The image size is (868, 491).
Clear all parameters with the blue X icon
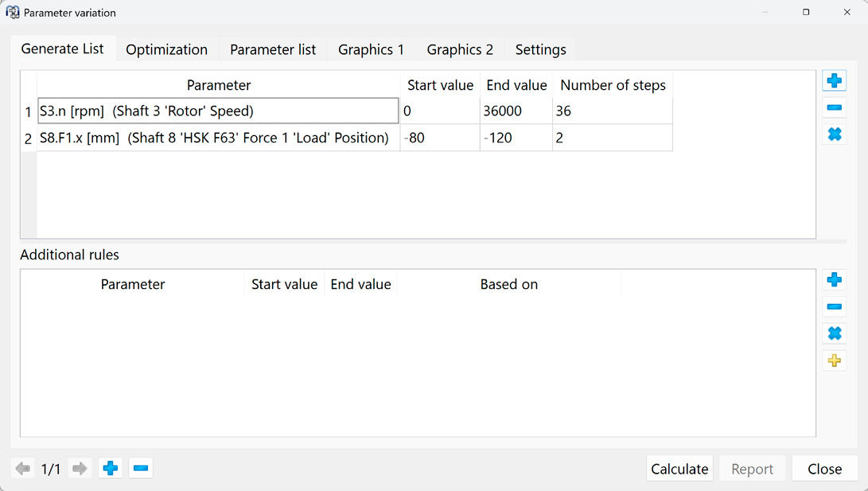point(834,134)
